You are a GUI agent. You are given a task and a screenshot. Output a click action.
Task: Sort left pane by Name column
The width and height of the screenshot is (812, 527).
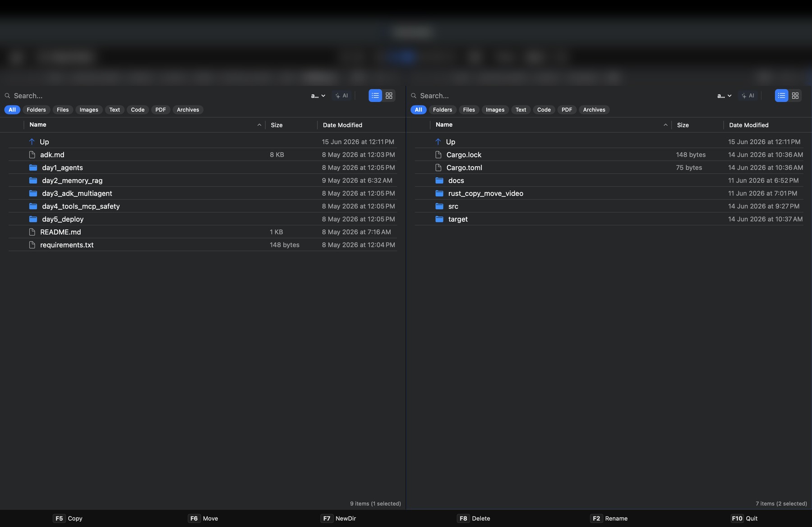(144, 125)
